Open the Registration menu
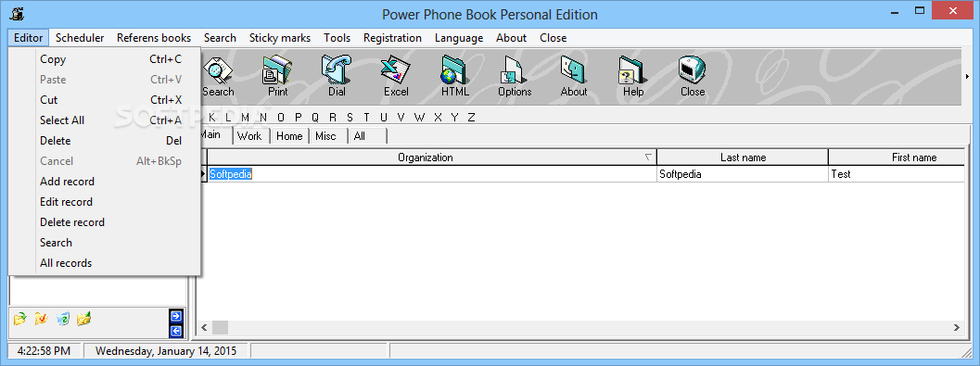980x366 pixels. tap(392, 38)
